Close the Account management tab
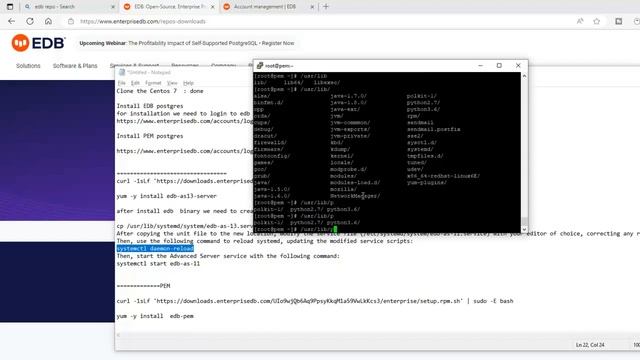 [312, 7]
